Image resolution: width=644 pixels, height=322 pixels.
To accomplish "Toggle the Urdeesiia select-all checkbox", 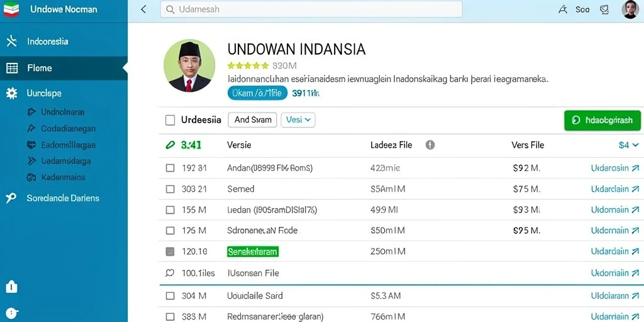I will pos(170,120).
